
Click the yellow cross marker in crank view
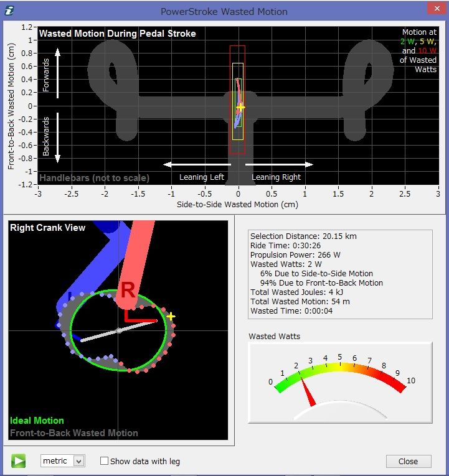[x=171, y=316]
